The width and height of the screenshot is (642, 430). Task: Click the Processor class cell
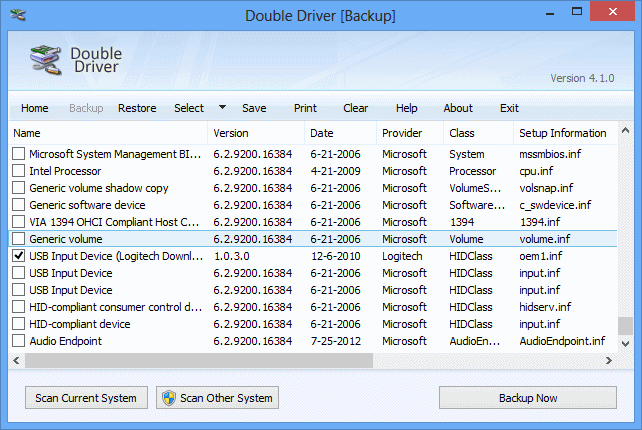pos(472,171)
